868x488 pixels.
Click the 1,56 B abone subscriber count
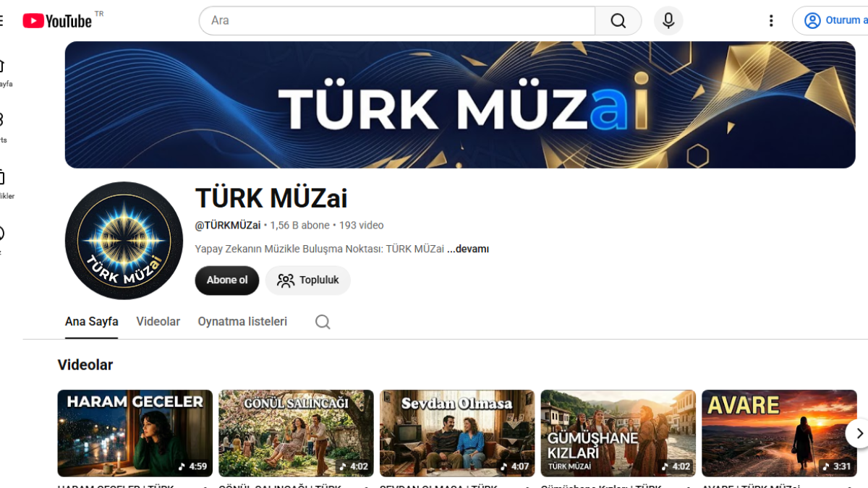point(299,226)
